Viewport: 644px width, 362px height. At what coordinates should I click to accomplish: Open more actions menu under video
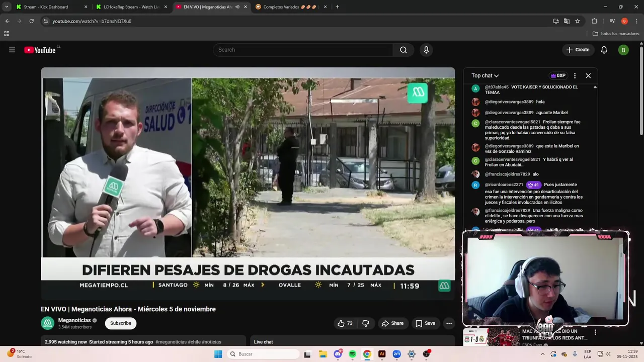pyautogui.click(x=449, y=323)
